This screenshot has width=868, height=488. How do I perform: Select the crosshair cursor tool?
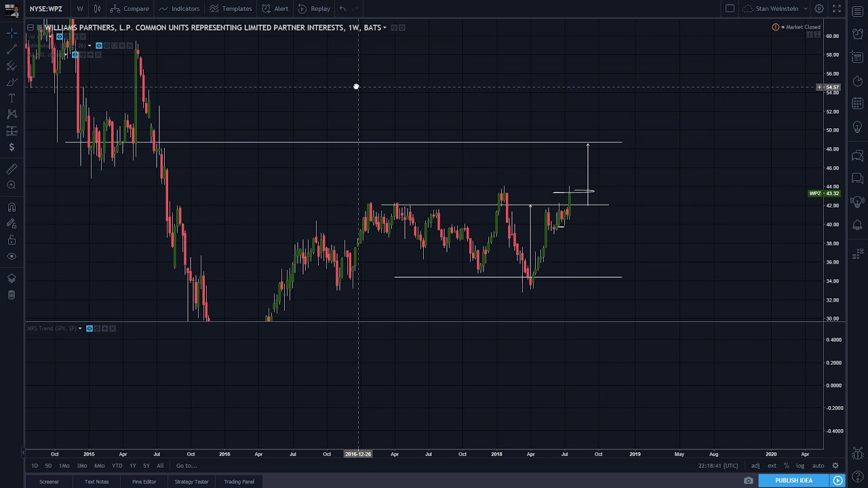12,33
